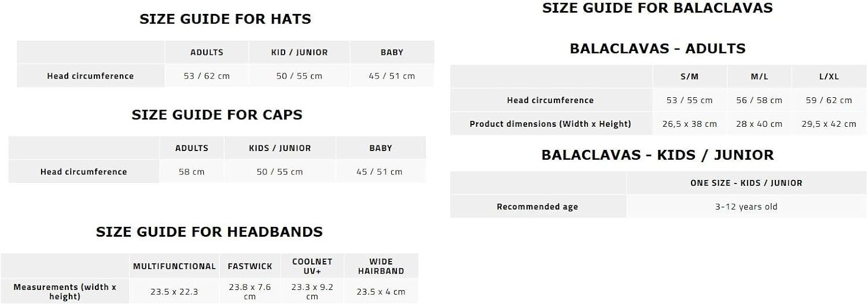Select the 3-12 years old cell

point(746,207)
